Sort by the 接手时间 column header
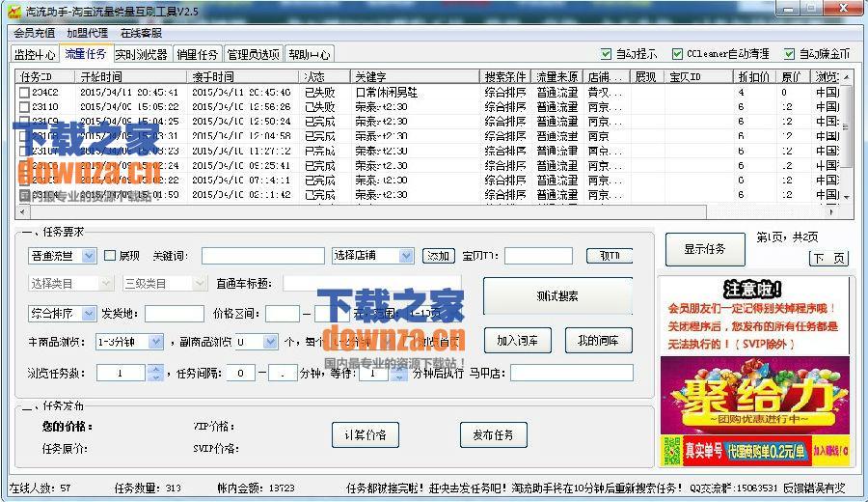 [242, 76]
